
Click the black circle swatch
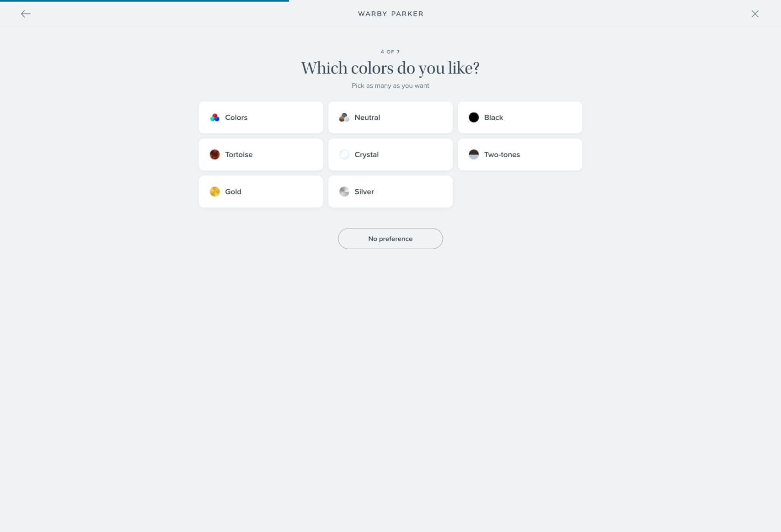(x=474, y=117)
